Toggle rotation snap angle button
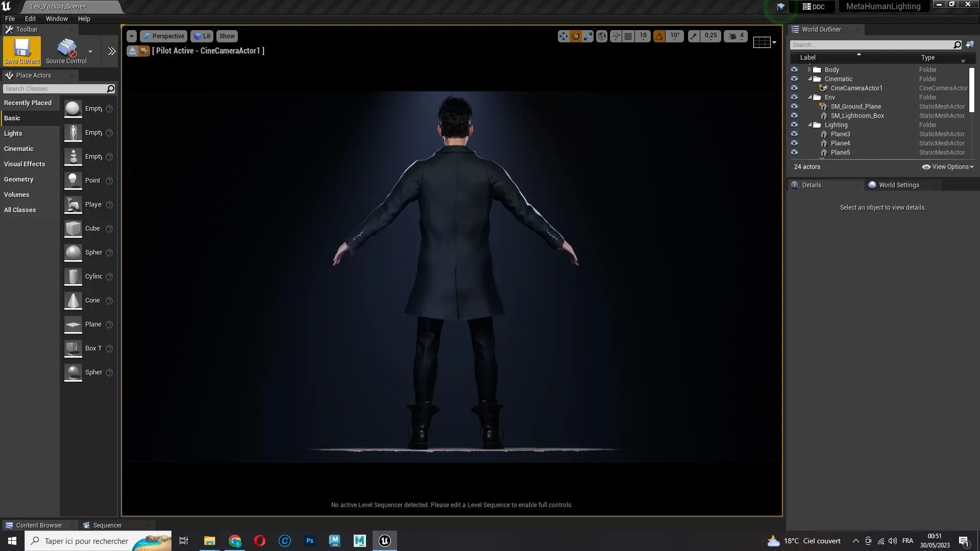This screenshot has height=551, width=980. (659, 36)
